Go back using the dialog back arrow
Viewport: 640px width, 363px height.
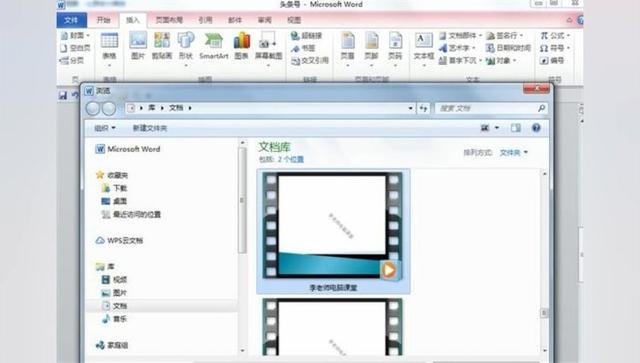[x=93, y=109]
